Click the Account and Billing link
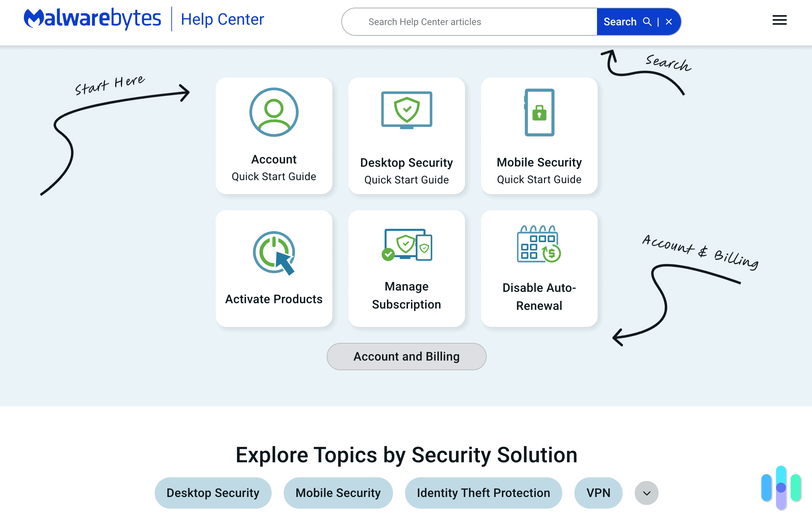 coord(406,356)
